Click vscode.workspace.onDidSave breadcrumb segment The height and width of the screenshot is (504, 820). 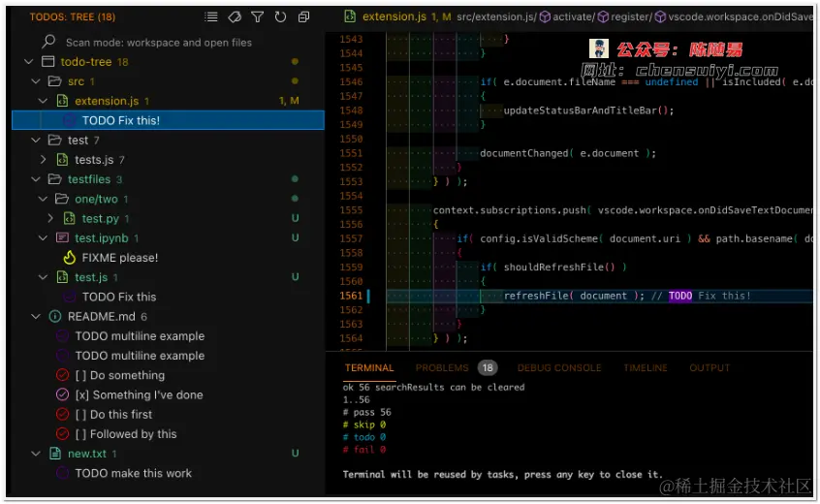click(740, 17)
